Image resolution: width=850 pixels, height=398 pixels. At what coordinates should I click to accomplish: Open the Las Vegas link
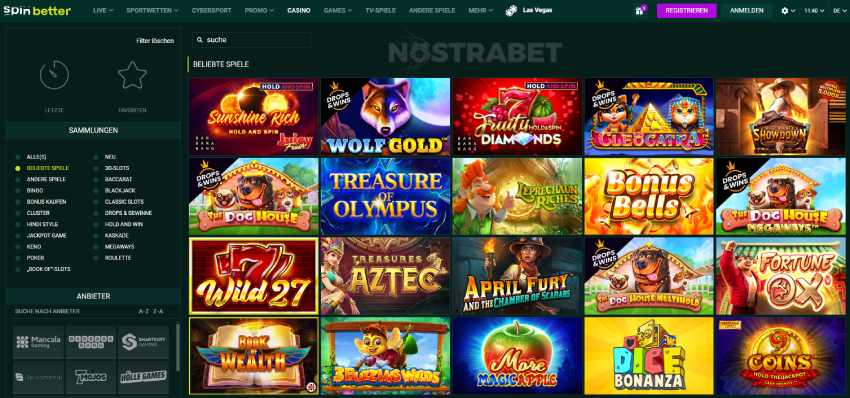(x=537, y=10)
